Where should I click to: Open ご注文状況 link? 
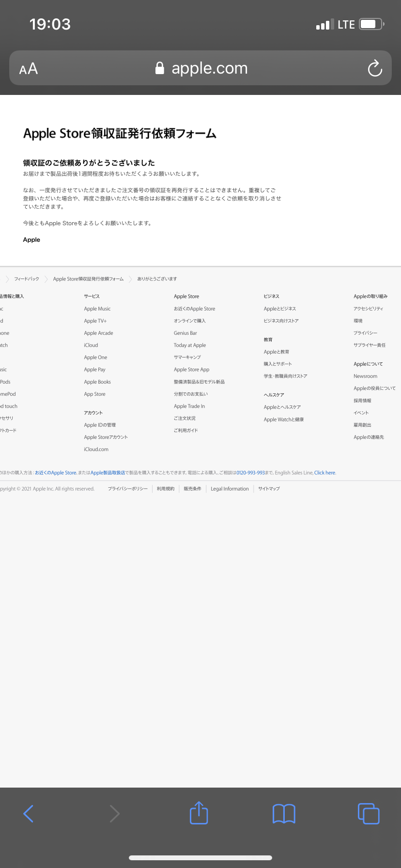click(x=185, y=418)
